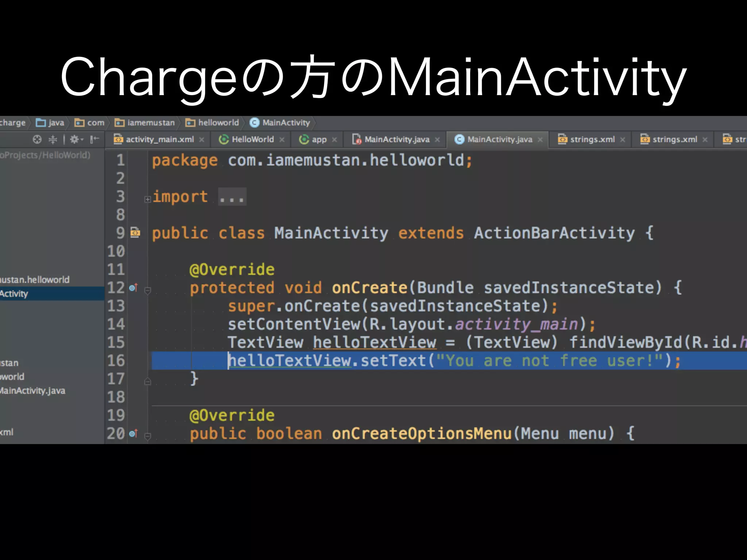Hide the project panel with the hide icon
This screenshot has height=560, width=747.
click(x=94, y=139)
